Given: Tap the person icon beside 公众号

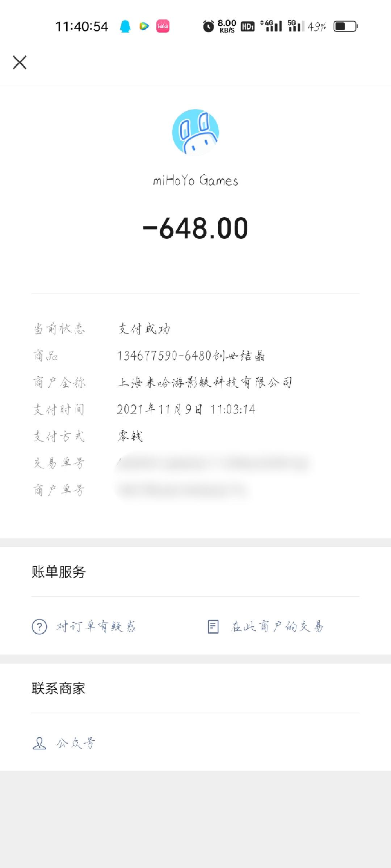Looking at the screenshot, I should click(x=39, y=743).
